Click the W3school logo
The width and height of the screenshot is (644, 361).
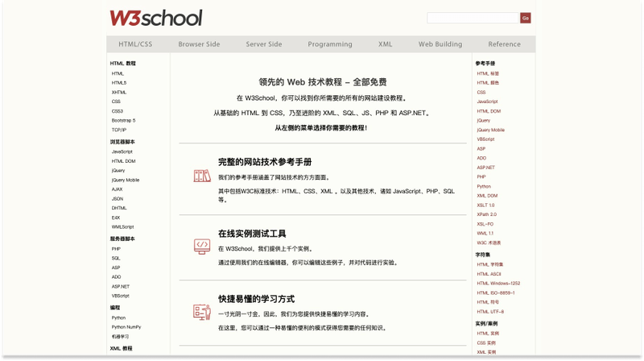(156, 18)
